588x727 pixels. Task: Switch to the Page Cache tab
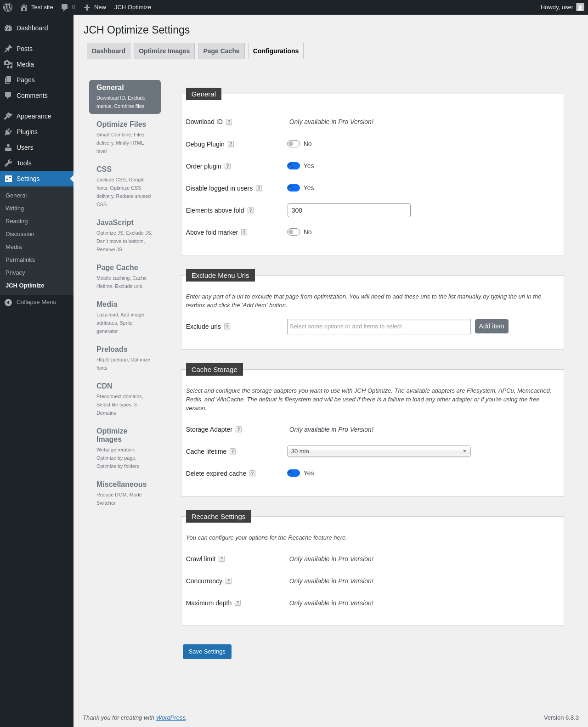[x=221, y=51]
